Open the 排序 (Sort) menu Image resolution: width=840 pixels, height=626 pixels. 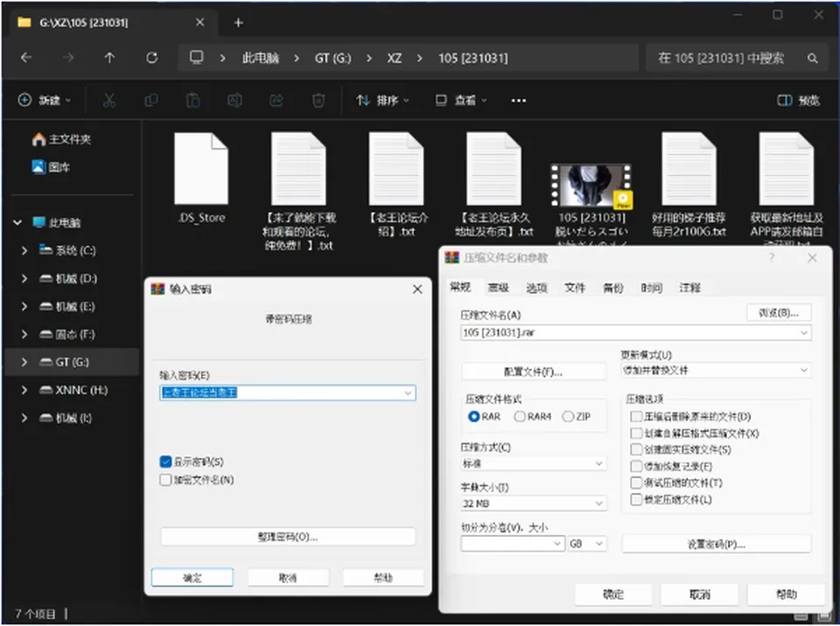382,101
